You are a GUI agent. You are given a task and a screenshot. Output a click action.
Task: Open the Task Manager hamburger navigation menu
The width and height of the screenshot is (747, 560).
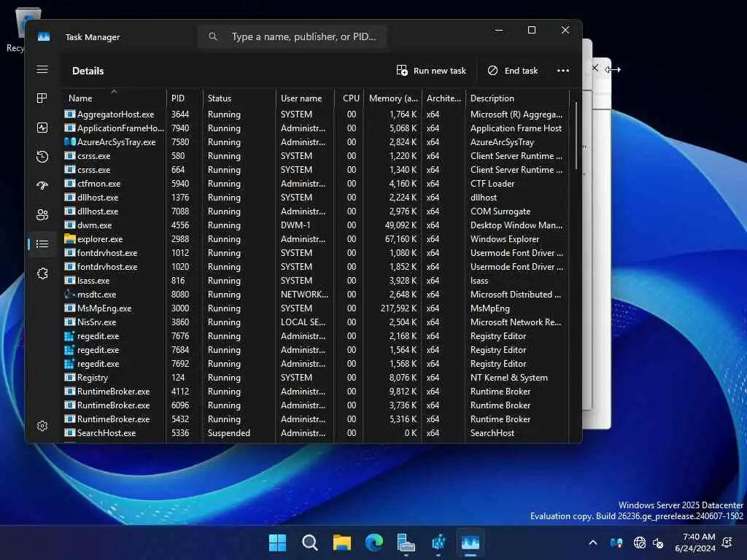[x=42, y=69]
